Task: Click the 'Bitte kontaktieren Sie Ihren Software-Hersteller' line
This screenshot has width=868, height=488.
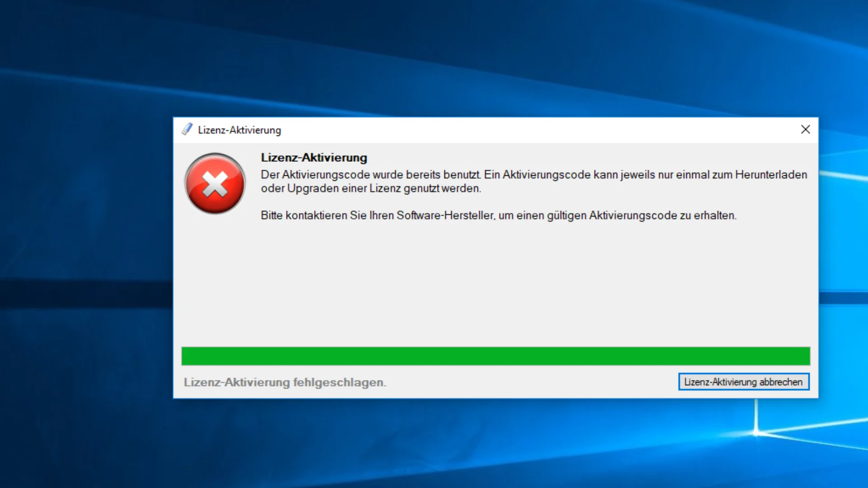Action: point(499,216)
